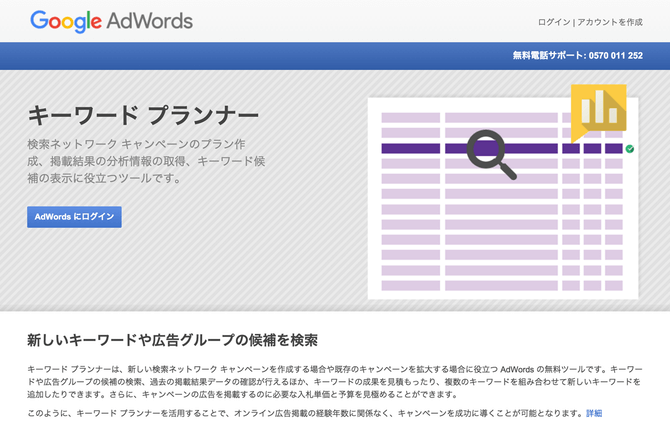This screenshot has width=670, height=436.
Task: Click the Google AdWords logo
Action: (111, 20)
